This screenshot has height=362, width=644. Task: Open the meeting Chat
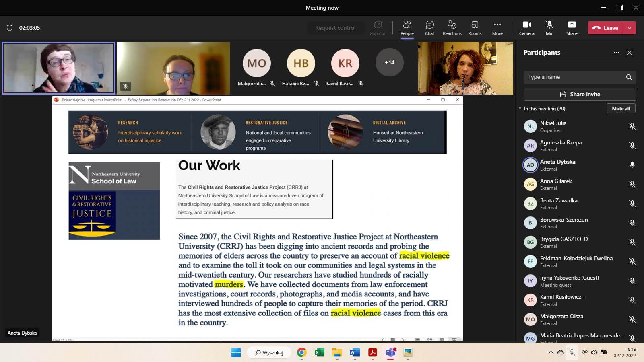pos(429,28)
